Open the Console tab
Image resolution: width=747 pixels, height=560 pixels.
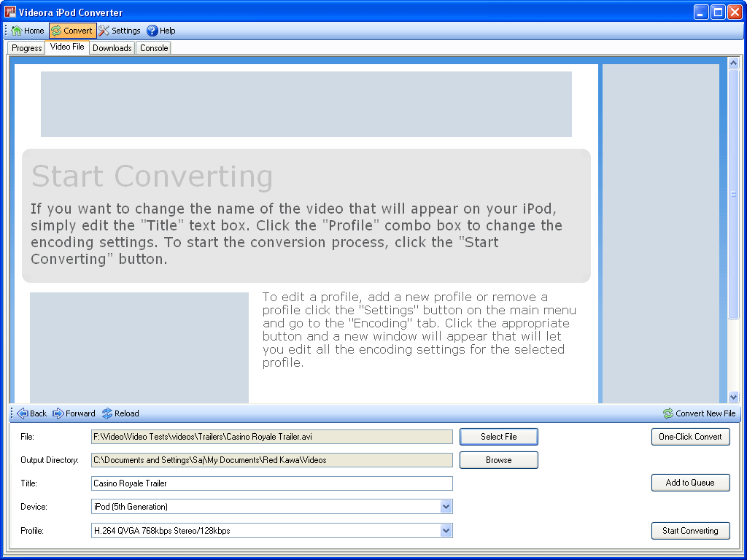(x=154, y=47)
